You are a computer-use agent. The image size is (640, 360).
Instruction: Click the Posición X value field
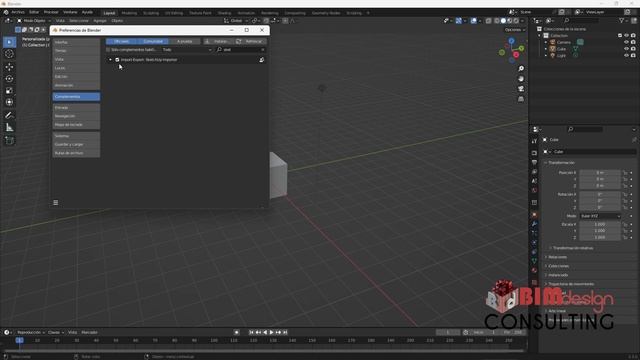click(600, 173)
